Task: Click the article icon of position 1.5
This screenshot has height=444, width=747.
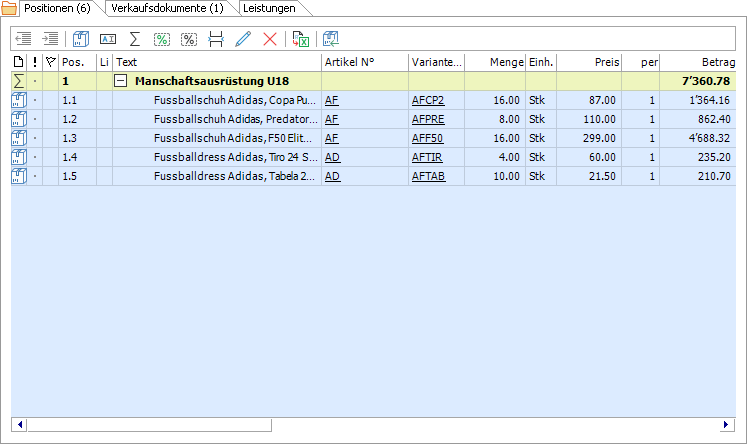Action: click(x=19, y=176)
